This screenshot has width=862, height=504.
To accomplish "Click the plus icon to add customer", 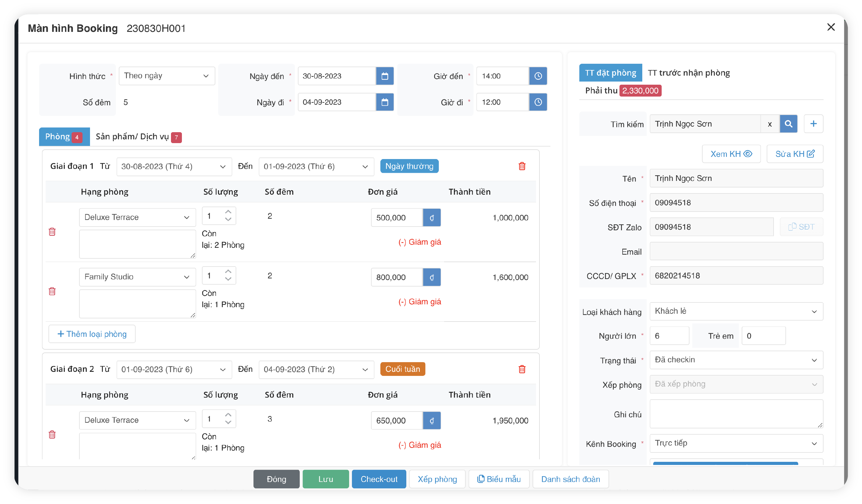I will pyautogui.click(x=813, y=124).
